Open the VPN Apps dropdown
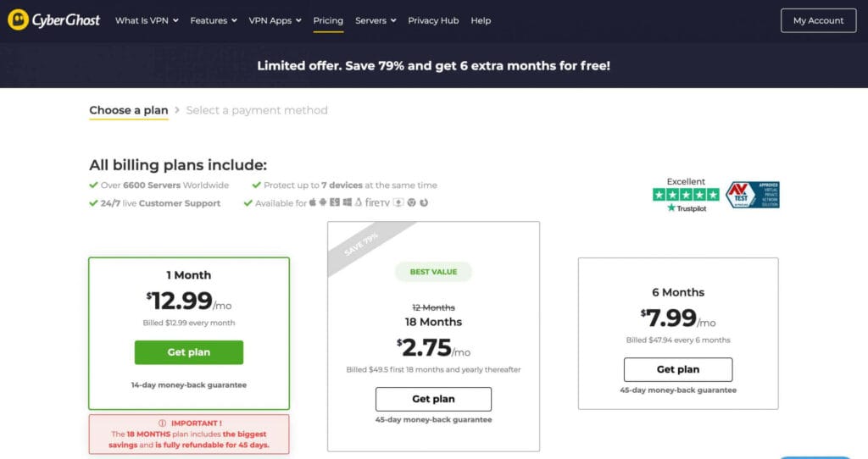The image size is (868, 459). (x=275, y=20)
